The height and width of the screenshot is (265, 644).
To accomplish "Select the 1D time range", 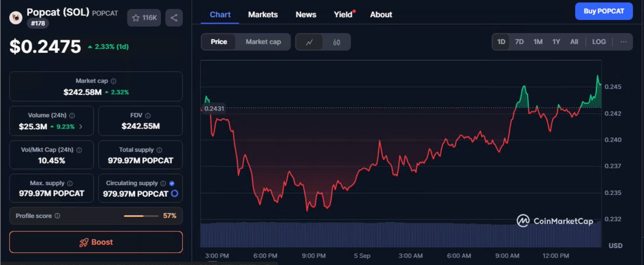I will click(501, 42).
